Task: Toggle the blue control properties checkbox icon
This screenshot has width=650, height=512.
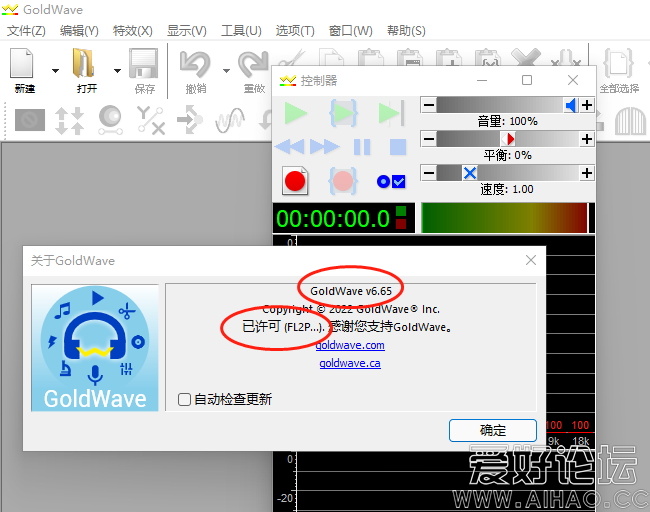Action: tap(391, 182)
